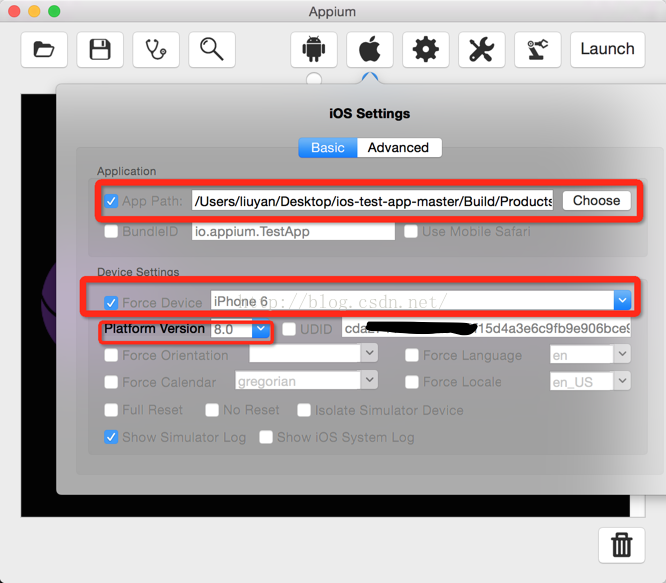Save configuration with floppy disk icon
This screenshot has width=666, height=583.
[100, 49]
